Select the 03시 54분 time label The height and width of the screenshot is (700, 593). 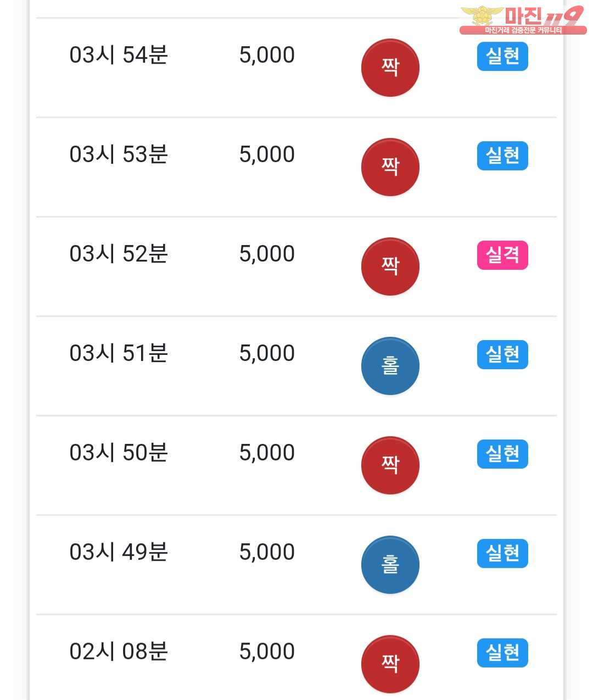click(x=119, y=55)
